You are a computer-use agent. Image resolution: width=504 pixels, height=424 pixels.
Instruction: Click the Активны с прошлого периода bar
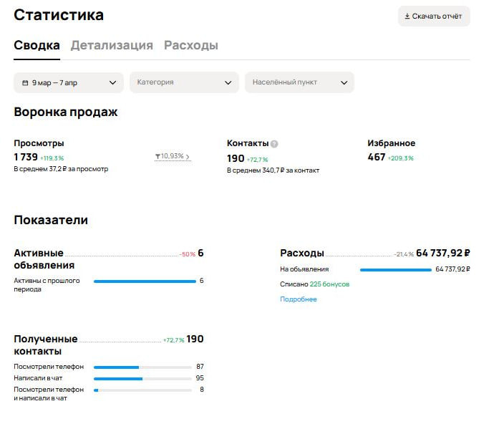[145, 281]
